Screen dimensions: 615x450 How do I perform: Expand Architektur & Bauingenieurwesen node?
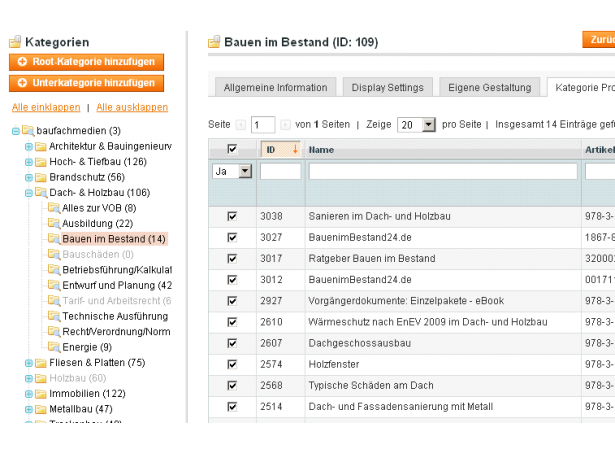tap(29, 147)
